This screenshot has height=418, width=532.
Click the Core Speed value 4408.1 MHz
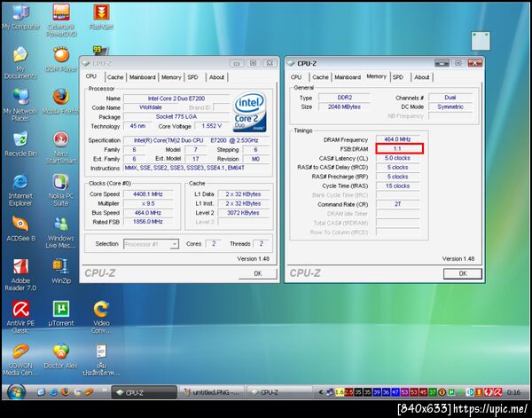(148, 194)
